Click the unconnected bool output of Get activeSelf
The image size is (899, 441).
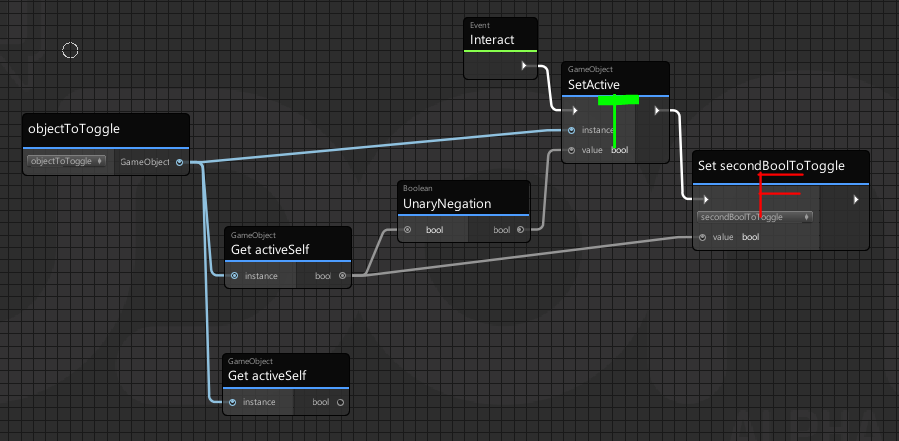point(340,402)
